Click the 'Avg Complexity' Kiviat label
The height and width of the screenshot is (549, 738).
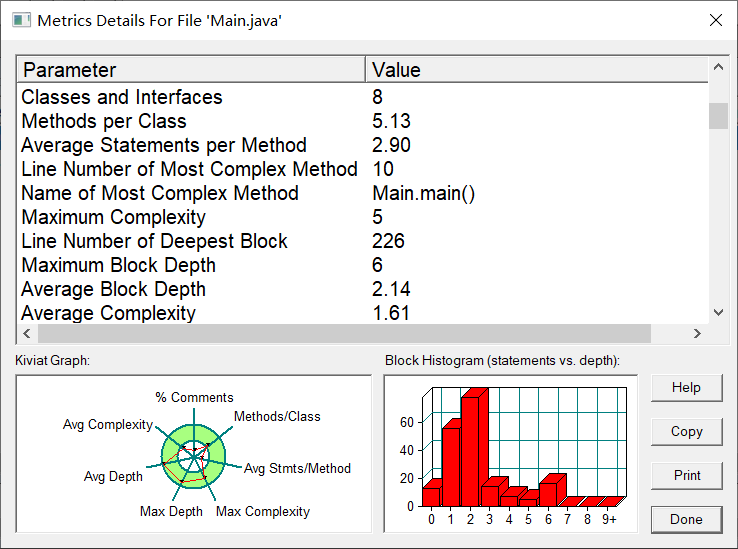click(108, 424)
